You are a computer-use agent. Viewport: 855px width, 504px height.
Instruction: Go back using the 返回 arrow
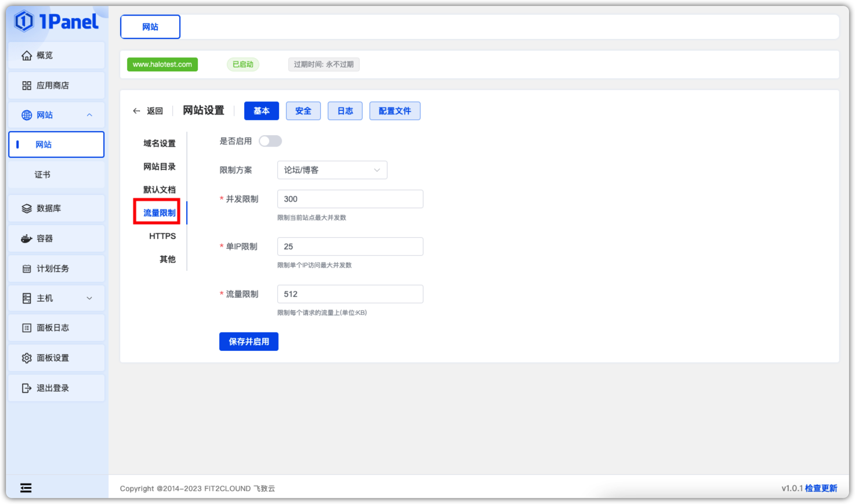coord(137,111)
